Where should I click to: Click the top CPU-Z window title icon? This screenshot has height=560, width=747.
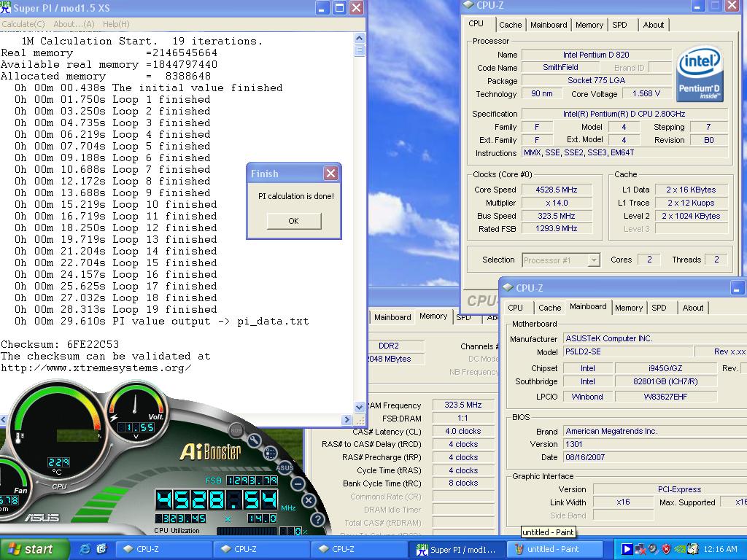(x=468, y=5)
